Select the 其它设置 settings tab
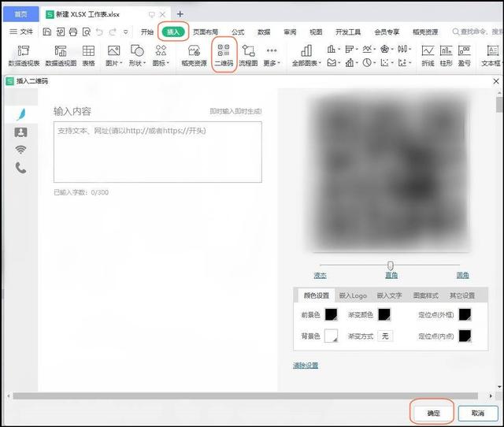 [x=462, y=295]
